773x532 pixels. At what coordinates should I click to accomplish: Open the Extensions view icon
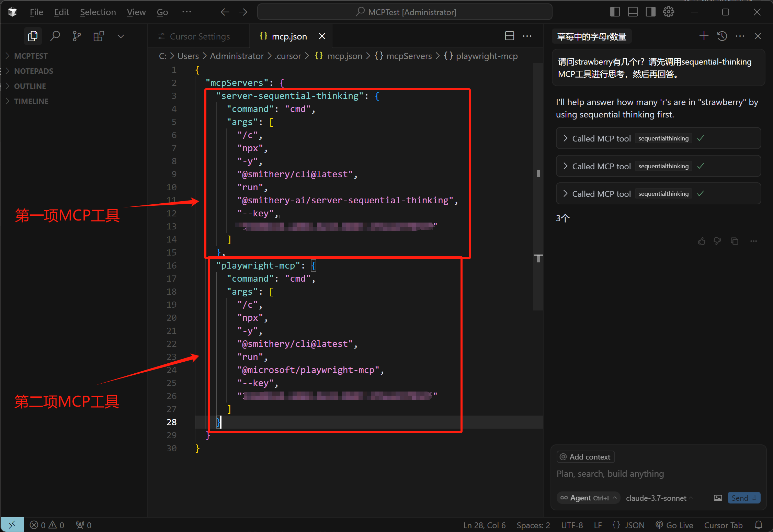(99, 36)
